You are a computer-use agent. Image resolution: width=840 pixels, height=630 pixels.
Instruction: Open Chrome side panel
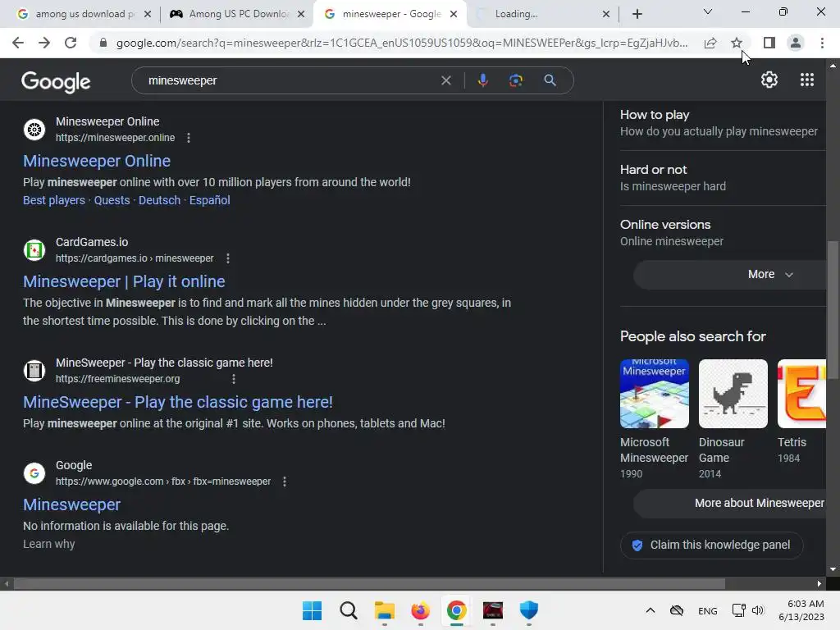point(769,43)
